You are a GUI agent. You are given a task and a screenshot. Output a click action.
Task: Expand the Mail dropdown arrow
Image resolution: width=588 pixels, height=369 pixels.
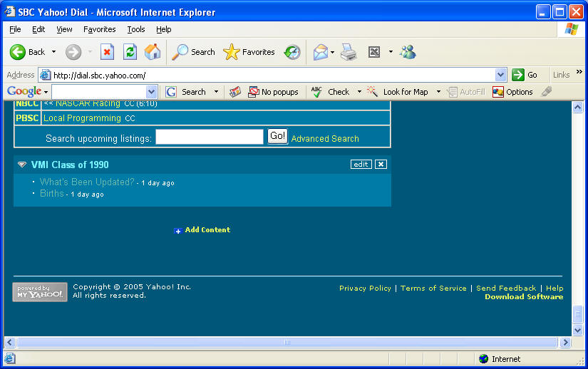333,52
